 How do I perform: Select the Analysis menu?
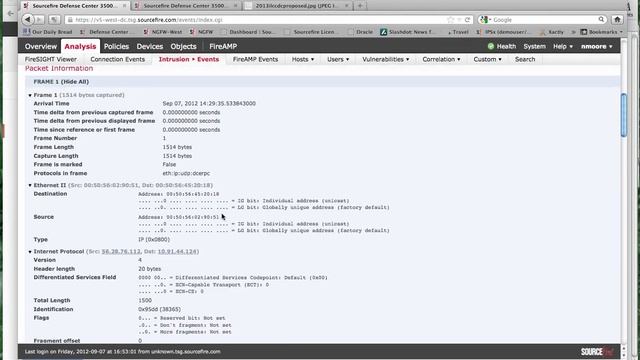(x=80, y=47)
